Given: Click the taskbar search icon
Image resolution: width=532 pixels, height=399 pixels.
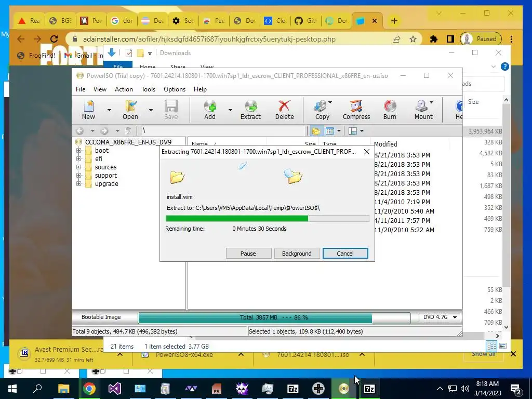Looking at the screenshot, I should [x=37, y=389].
